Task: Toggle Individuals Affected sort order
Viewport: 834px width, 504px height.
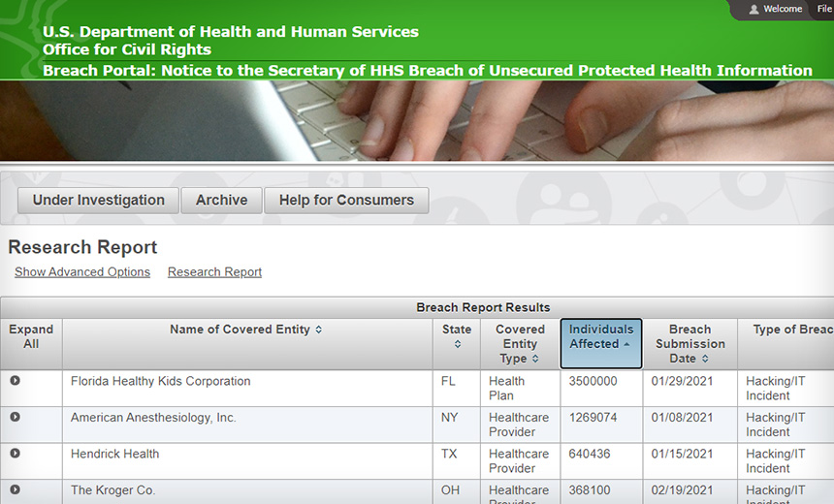Action: 601,343
